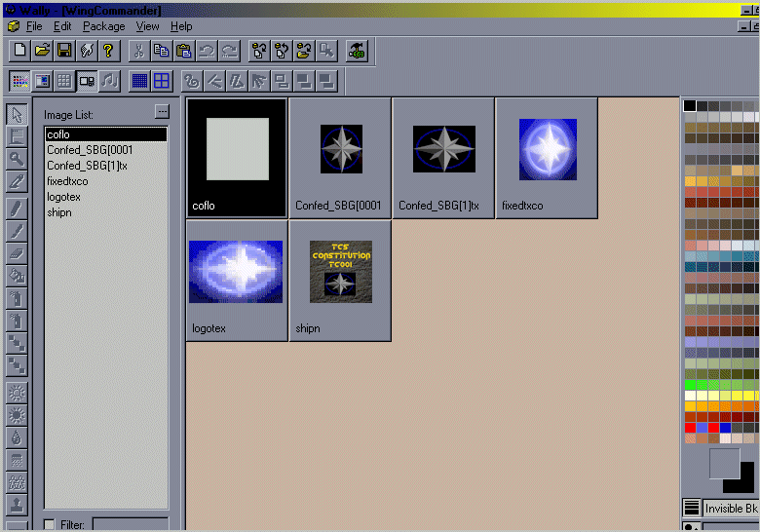Toggle the color palette toolbar button
The width and height of the screenshot is (760, 532).
[x=19, y=81]
